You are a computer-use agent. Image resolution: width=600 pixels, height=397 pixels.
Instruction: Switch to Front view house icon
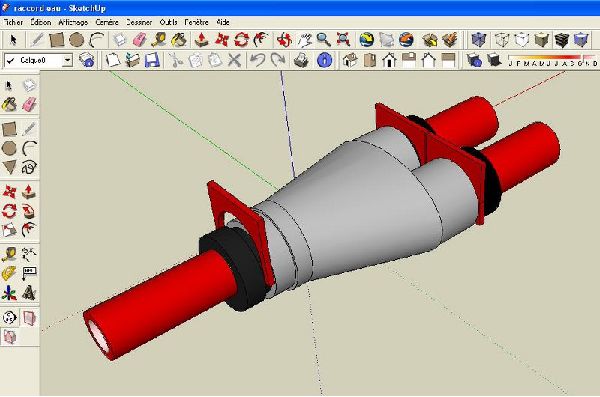tap(390, 60)
